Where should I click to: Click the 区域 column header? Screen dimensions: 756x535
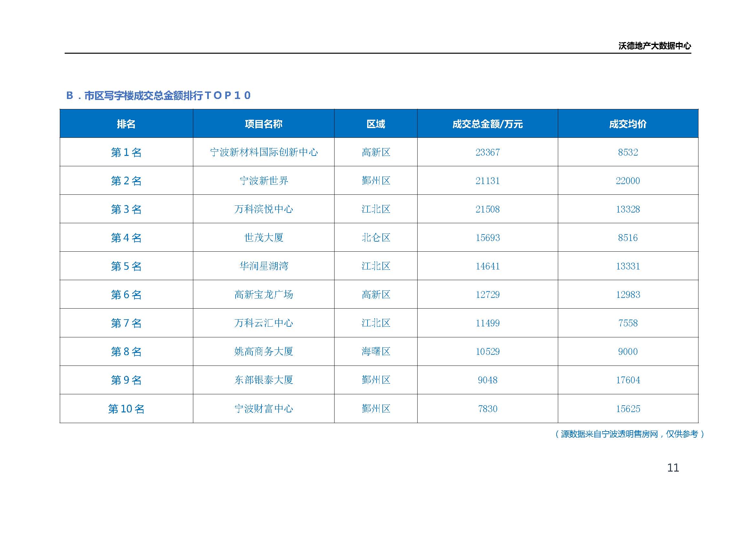tap(376, 124)
